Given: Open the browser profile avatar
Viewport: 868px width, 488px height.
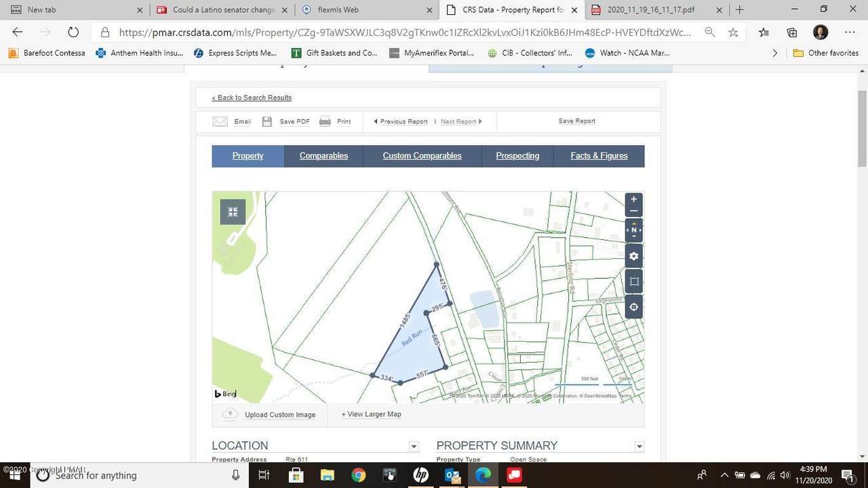Looking at the screenshot, I should pyautogui.click(x=821, y=32).
